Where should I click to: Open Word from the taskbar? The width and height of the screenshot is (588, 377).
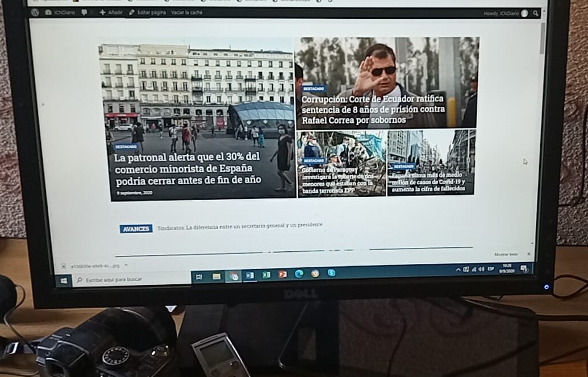(x=249, y=275)
